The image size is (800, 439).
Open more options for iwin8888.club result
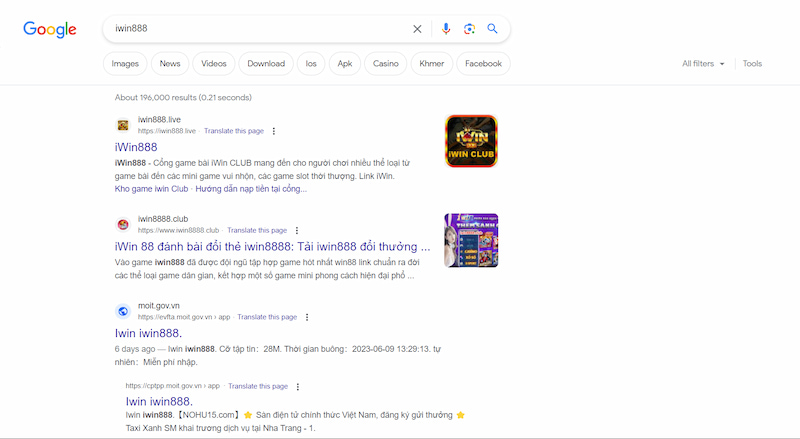pos(296,230)
